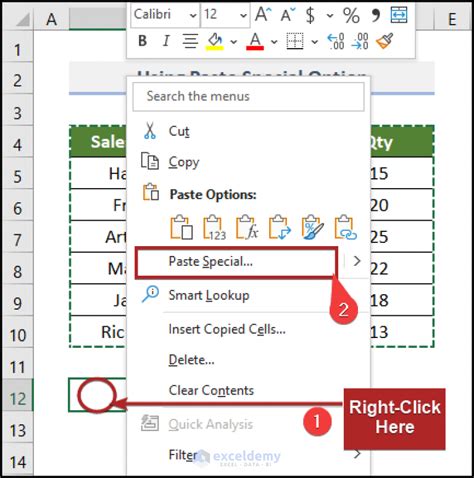Click the Search the menus field
This screenshot has height=478, width=474.
pos(248,97)
